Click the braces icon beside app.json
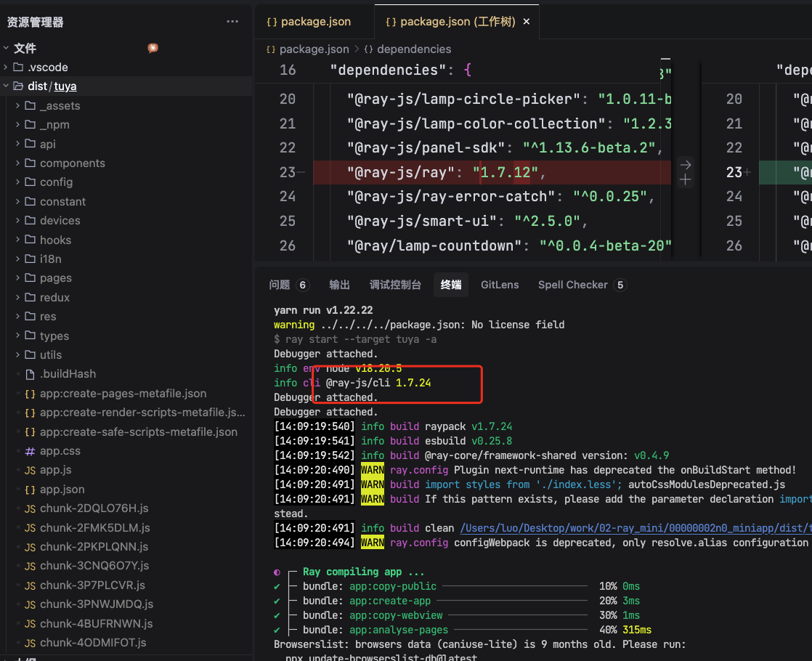Image resolution: width=812 pixels, height=661 pixels. pyautogui.click(x=30, y=490)
